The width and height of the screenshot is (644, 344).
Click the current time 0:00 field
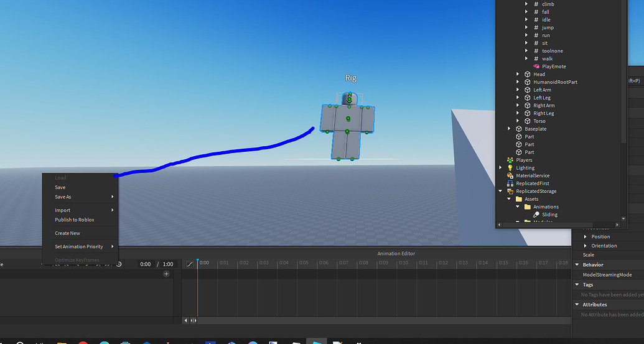146,264
